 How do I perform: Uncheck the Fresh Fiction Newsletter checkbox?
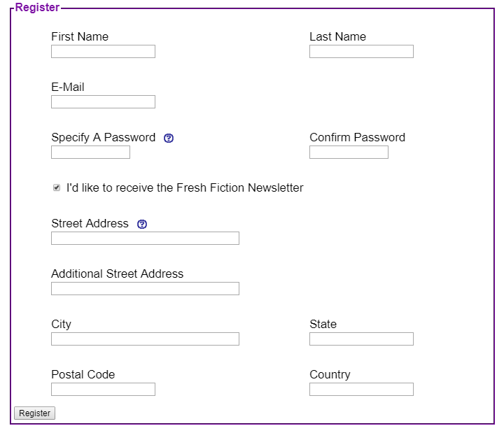57,187
